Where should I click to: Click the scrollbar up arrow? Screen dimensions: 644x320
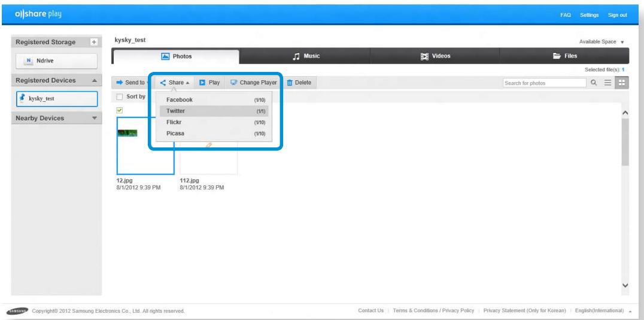(x=625, y=112)
